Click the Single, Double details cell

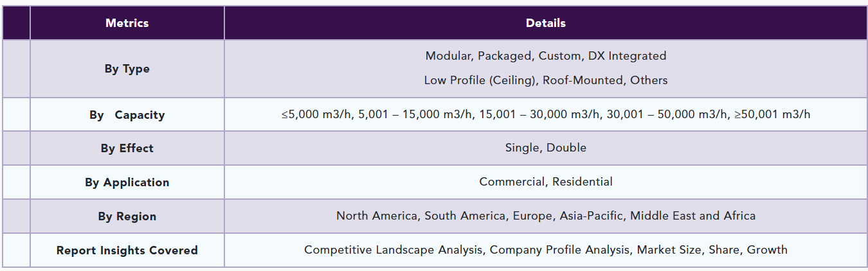[x=546, y=148]
